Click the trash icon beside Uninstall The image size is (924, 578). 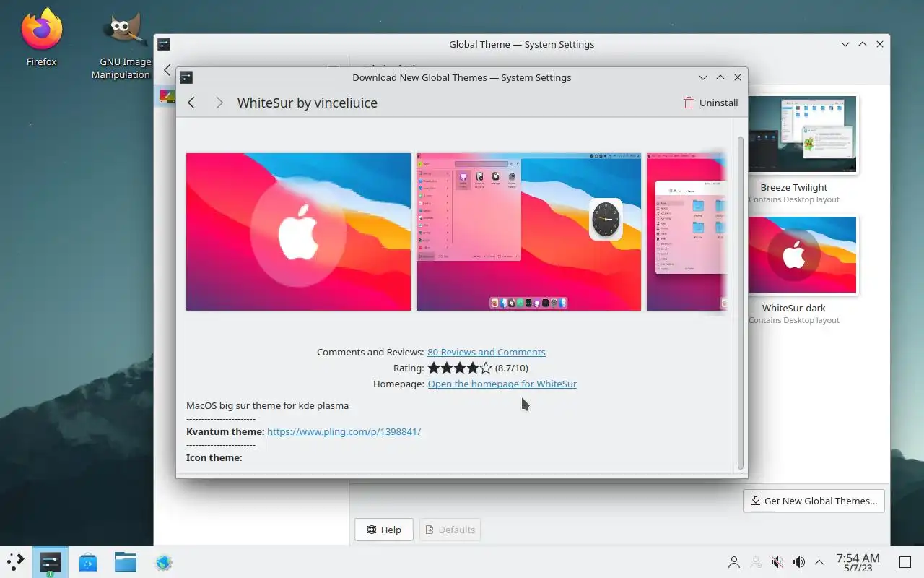(689, 103)
